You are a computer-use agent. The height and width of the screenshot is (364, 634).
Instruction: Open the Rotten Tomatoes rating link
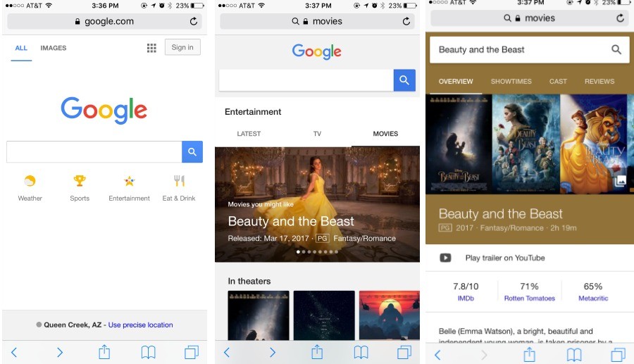[x=529, y=298]
